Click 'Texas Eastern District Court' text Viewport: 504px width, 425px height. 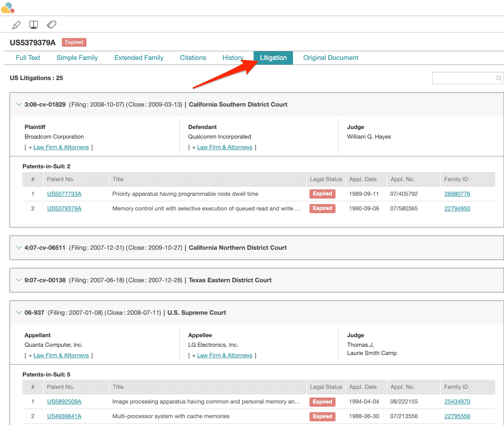(x=230, y=280)
